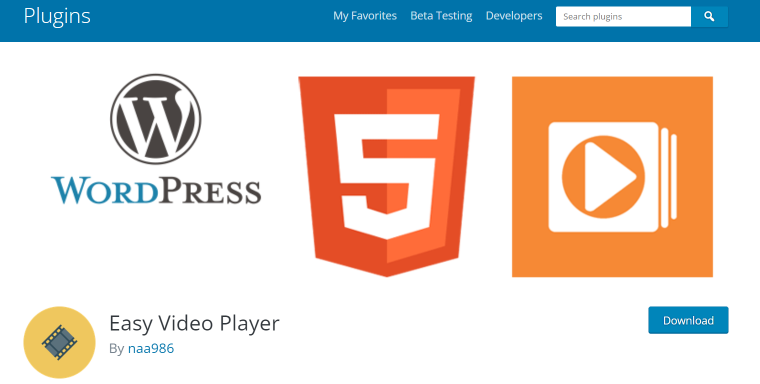The image size is (760, 384).
Task: Open the Developers menu item
Action: tap(514, 16)
